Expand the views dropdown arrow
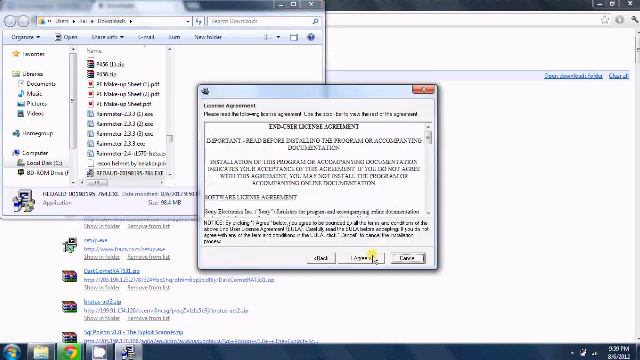Screen dimensions: 640x360 click(x=278, y=37)
